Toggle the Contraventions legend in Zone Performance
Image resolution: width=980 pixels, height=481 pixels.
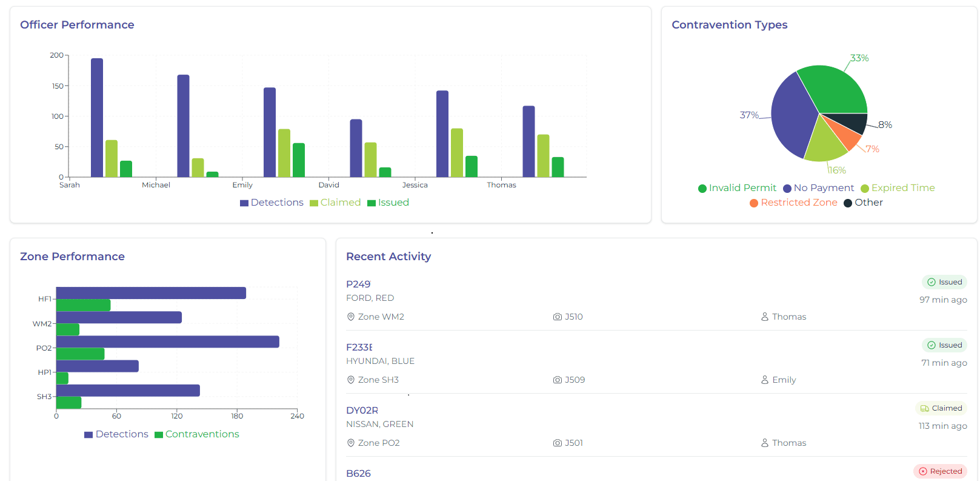(x=197, y=434)
